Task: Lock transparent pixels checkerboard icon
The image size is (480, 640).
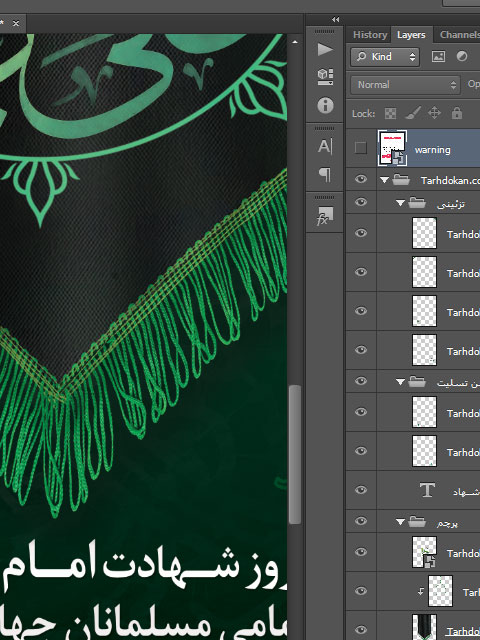Action: pos(390,113)
